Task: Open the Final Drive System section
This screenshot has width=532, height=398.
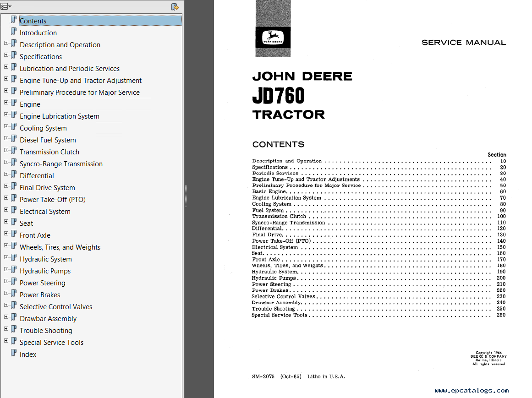Action: click(x=47, y=187)
